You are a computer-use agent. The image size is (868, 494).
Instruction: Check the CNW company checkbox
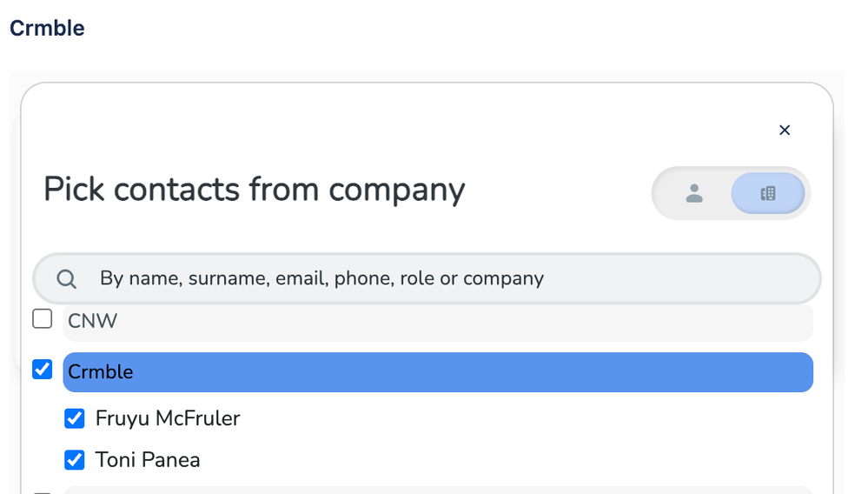[x=43, y=319]
